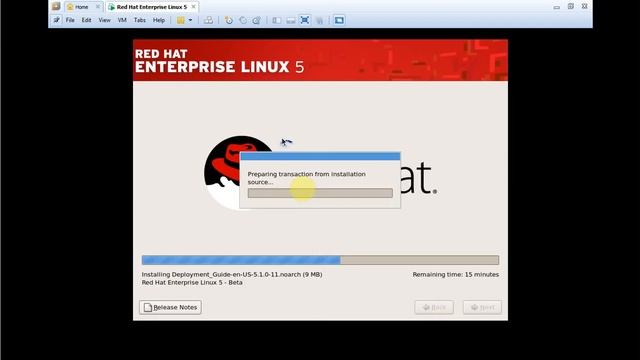The image size is (640, 360).
Task: Click the preparing transaction dialog progress bar
Action: point(320,193)
